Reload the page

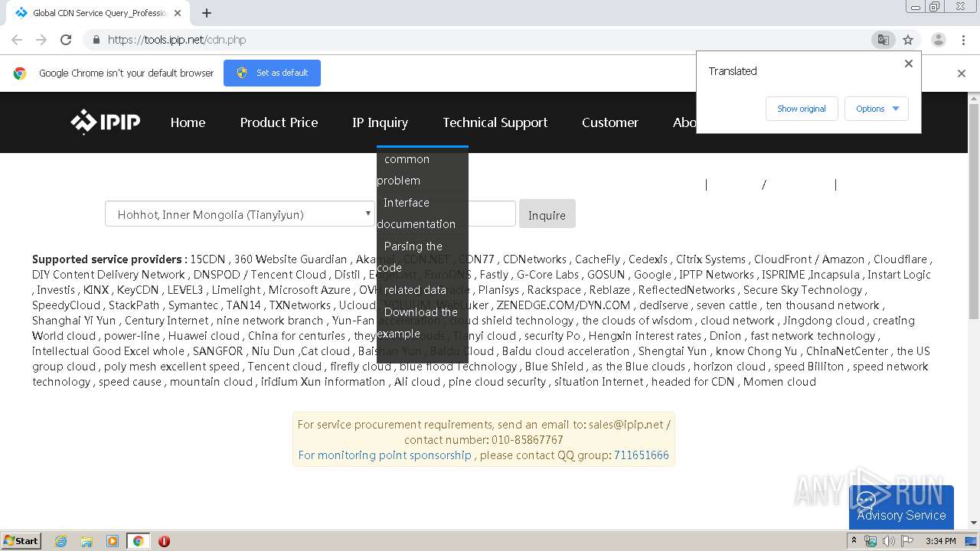click(66, 40)
